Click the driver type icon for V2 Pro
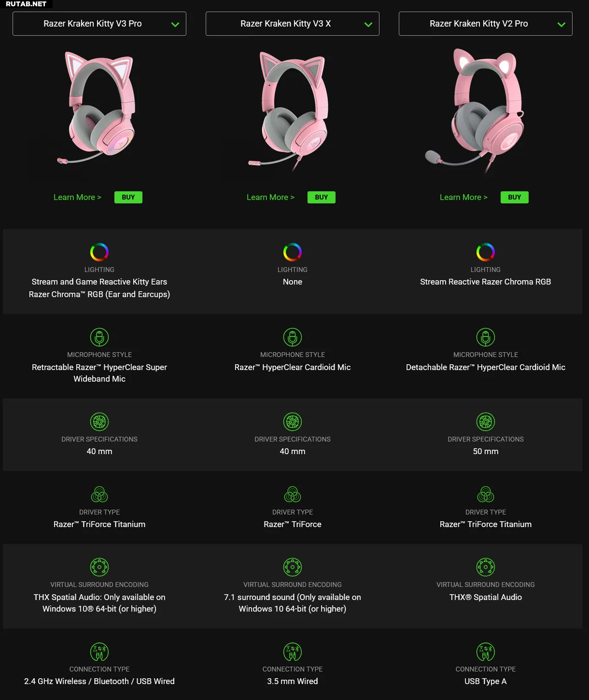Screen dimensions: 589x700 (486, 494)
